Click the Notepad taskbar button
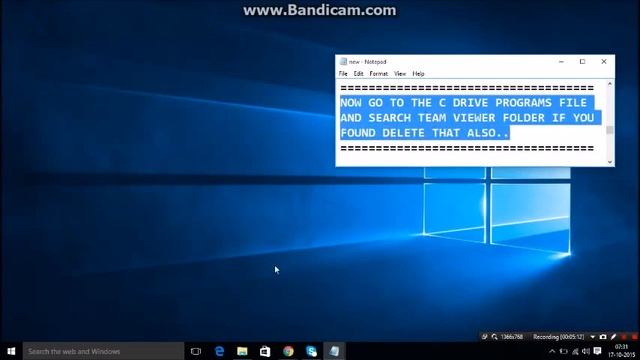This screenshot has height=360, width=640. tap(334, 351)
